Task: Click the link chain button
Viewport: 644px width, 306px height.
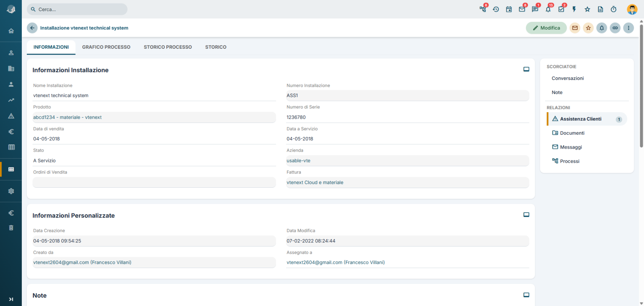Action: click(615, 28)
